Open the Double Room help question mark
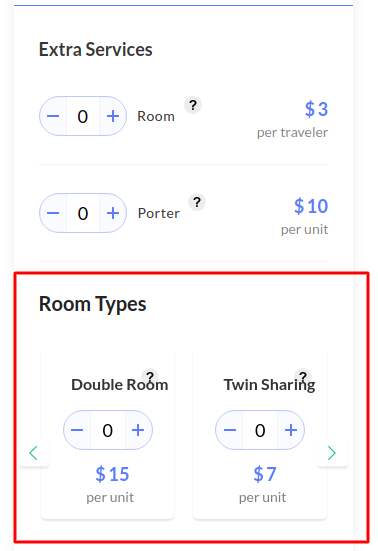 pyautogui.click(x=150, y=376)
